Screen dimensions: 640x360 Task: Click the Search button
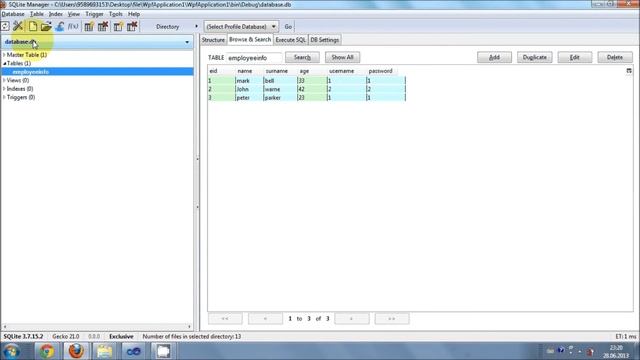point(302,58)
